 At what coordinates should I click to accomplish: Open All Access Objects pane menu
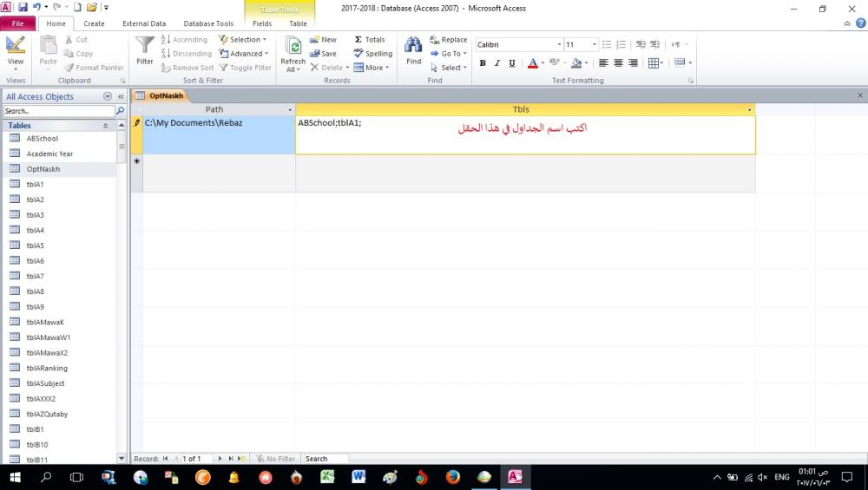point(108,96)
